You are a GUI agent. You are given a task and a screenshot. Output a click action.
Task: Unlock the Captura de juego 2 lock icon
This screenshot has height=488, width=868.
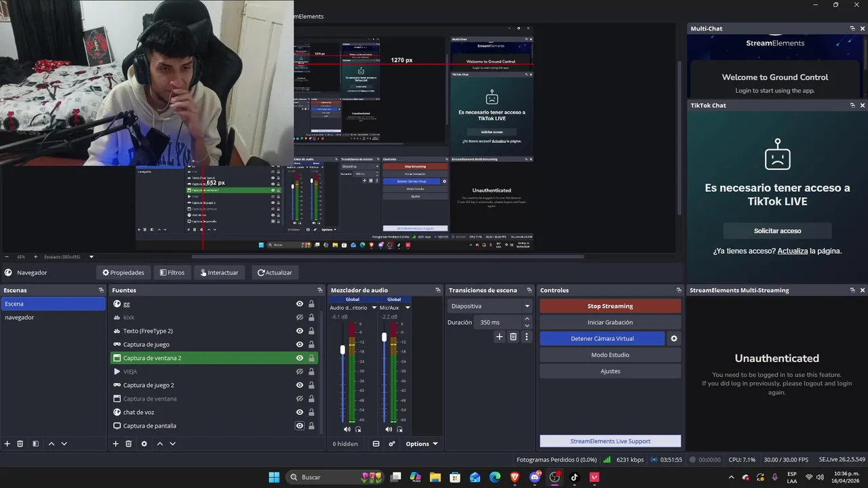coord(311,385)
